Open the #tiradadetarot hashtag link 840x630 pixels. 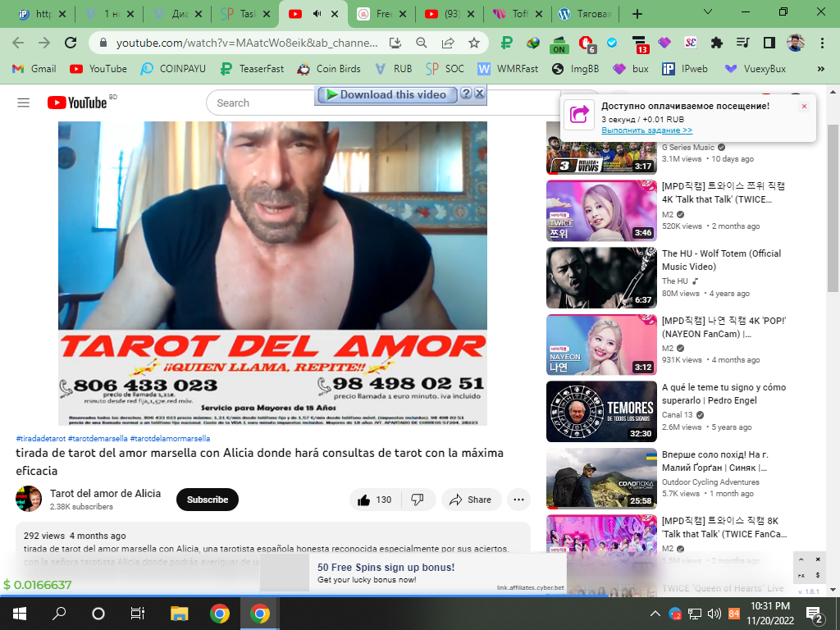point(41,438)
